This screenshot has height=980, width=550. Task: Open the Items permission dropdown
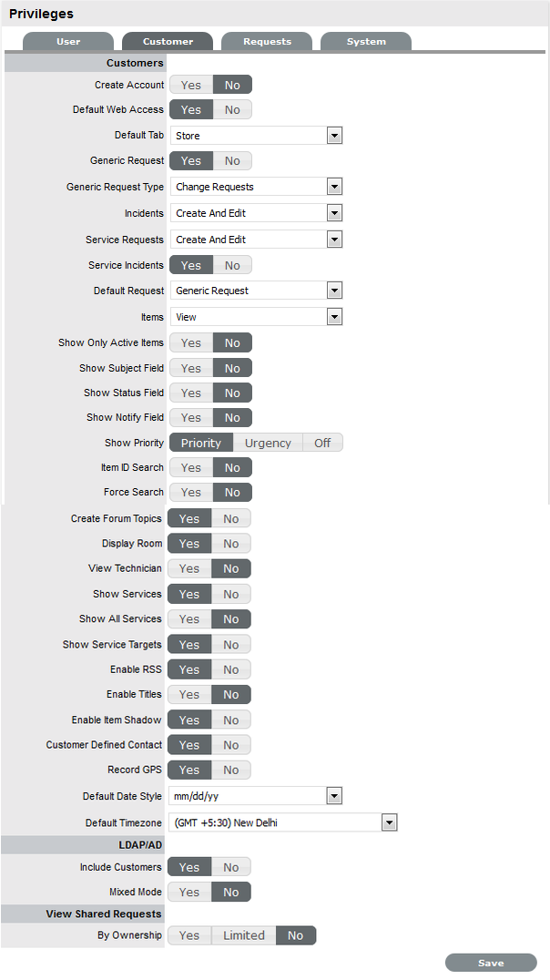coord(334,317)
